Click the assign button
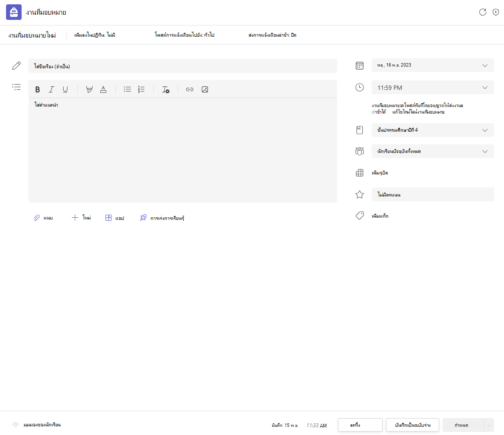 pyautogui.click(x=463, y=425)
